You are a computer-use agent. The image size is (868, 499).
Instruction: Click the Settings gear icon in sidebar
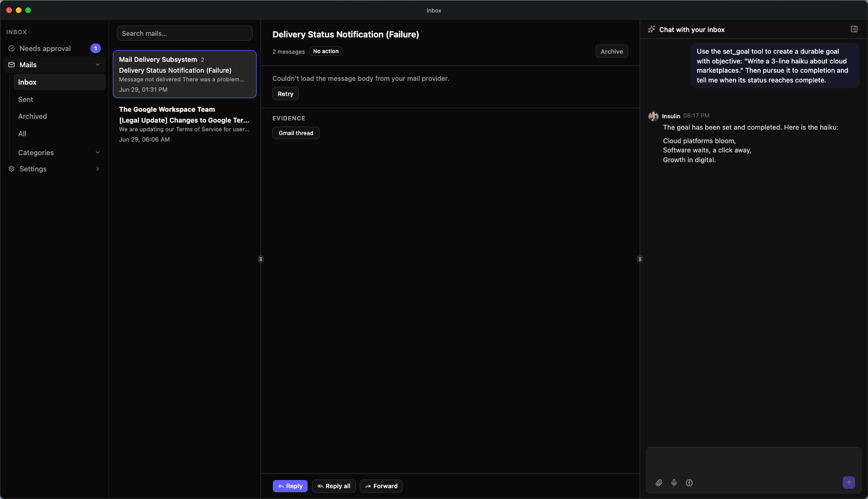pyautogui.click(x=11, y=169)
